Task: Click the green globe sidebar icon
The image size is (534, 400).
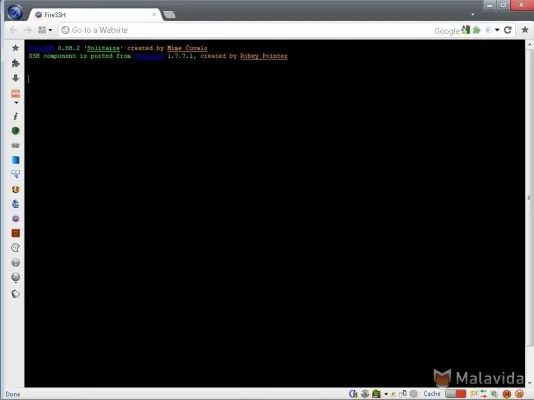Action: point(15,131)
